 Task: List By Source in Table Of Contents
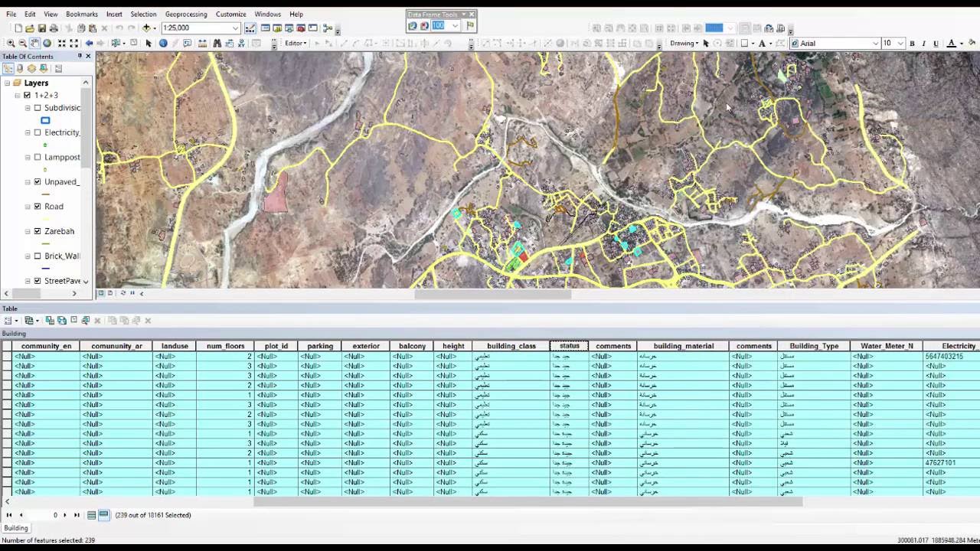tap(20, 69)
